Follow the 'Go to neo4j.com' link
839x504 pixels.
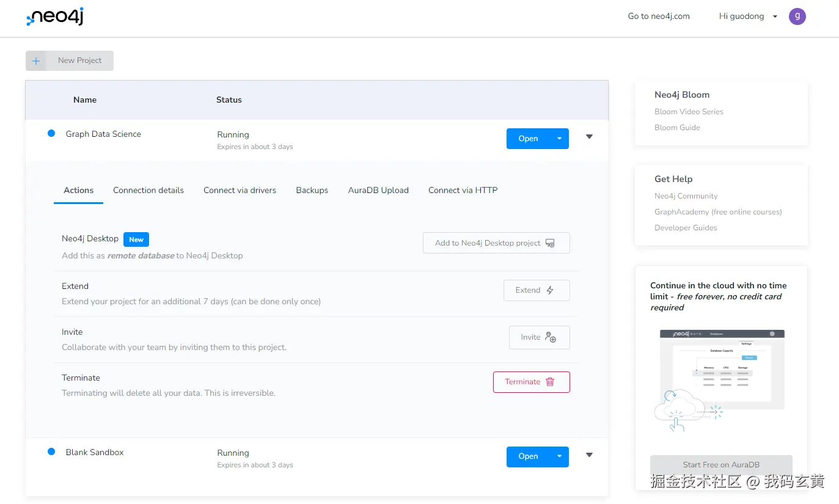[659, 16]
